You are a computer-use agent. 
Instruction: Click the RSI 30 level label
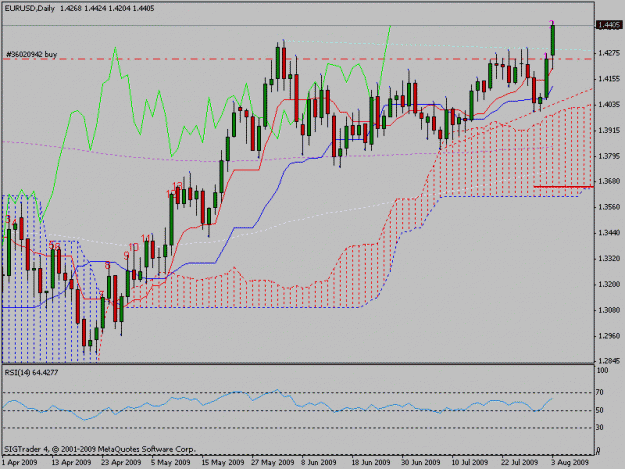click(599, 428)
